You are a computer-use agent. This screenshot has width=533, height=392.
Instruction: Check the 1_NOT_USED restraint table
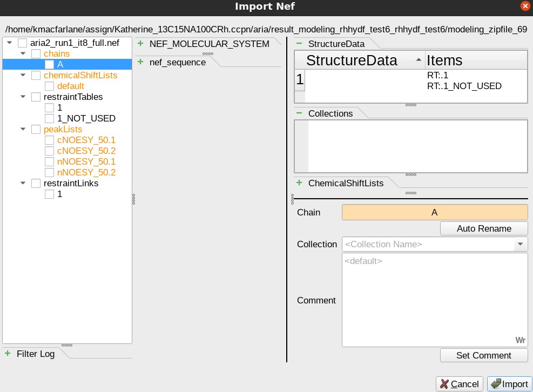[50, 118]
